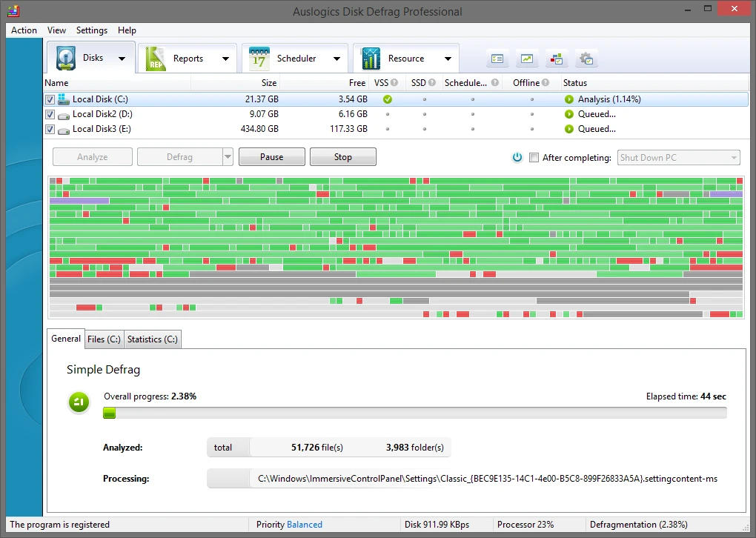Click the Balanced priority link in status bar

pos(305,525)
